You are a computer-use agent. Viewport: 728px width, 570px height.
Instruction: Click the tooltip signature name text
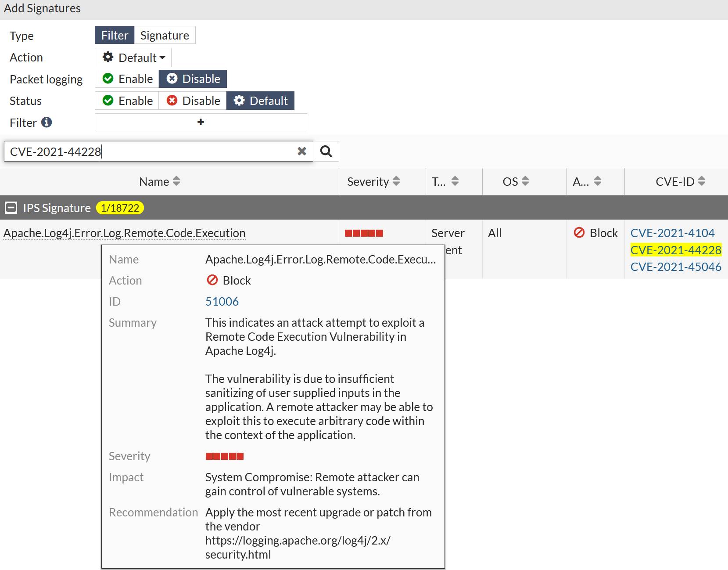pos(321,260)
